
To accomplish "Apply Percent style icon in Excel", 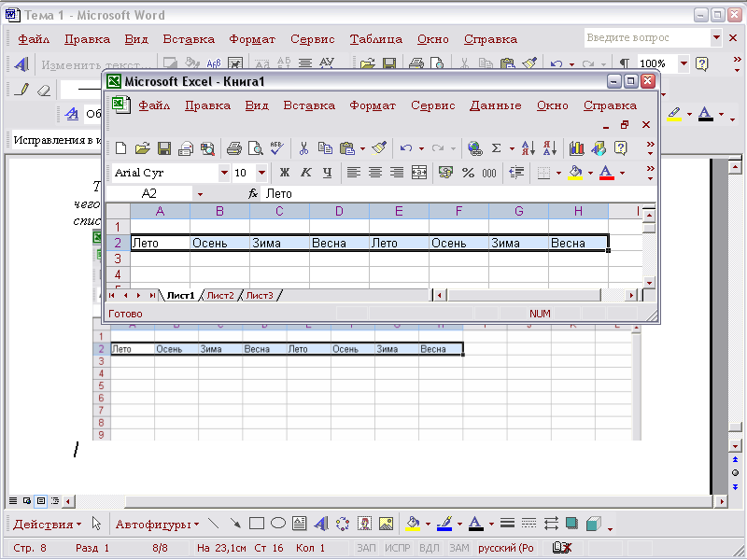I will click(468, 173).
